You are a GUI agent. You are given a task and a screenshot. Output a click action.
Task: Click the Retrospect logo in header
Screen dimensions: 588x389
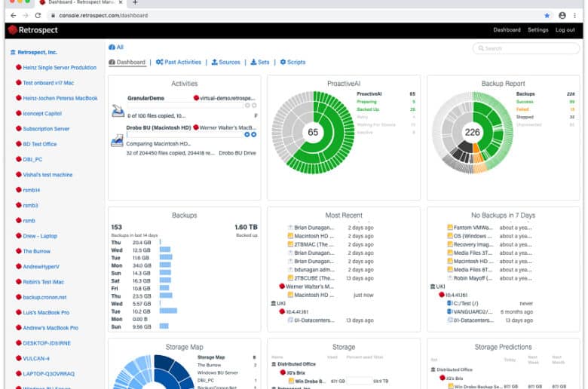tap(33, 30)
